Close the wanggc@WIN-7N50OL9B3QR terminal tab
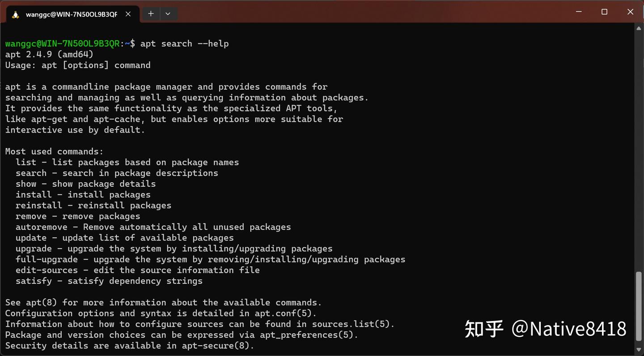 [128, 14]
